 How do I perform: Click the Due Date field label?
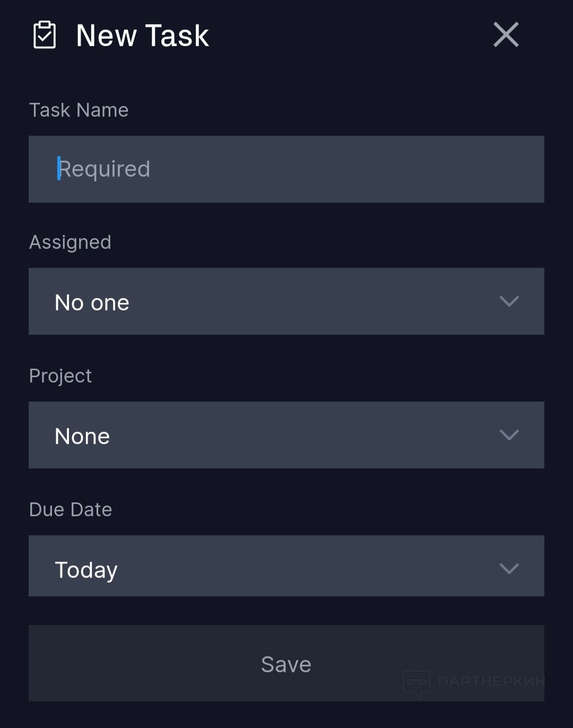click(71, 510)
